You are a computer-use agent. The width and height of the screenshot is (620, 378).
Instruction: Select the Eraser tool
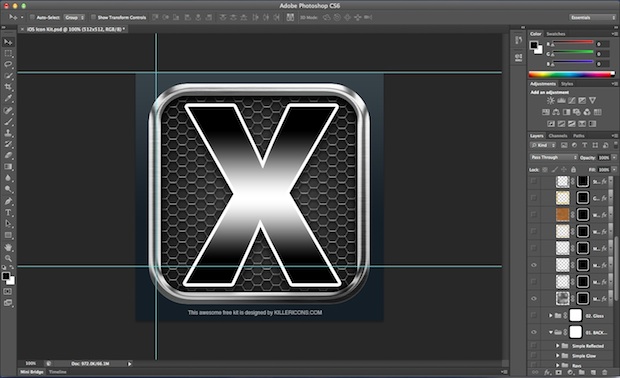coord(8,155)
